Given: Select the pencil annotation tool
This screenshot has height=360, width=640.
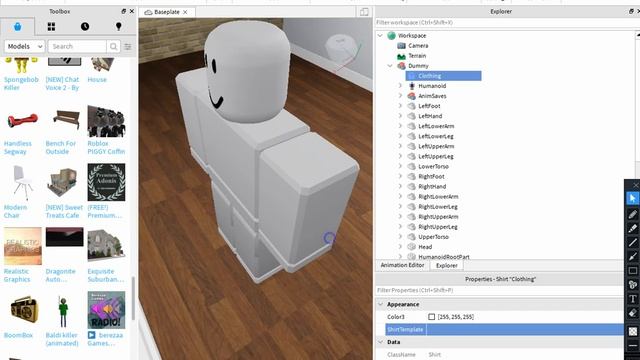Looking at the screenshot, I should pos(633,214).
